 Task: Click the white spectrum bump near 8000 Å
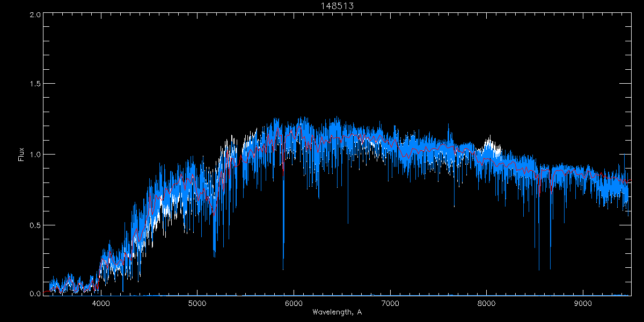click(488, 143)
